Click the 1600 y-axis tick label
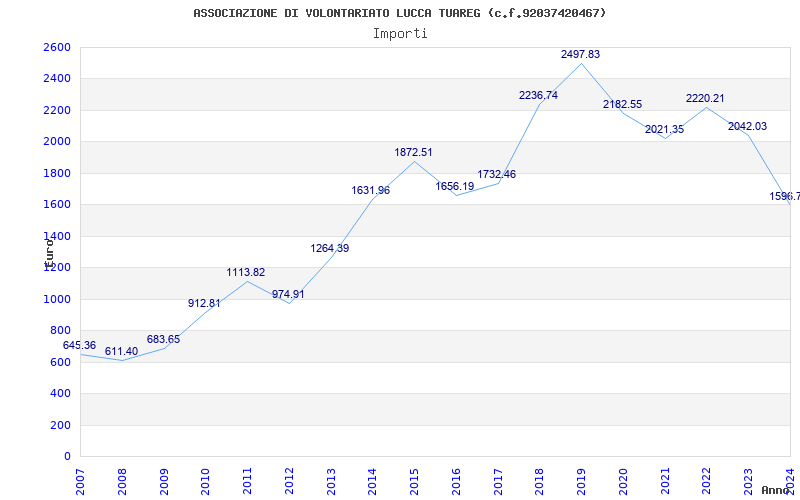This screenshot has width=800, height=500. tap(57, 205)
